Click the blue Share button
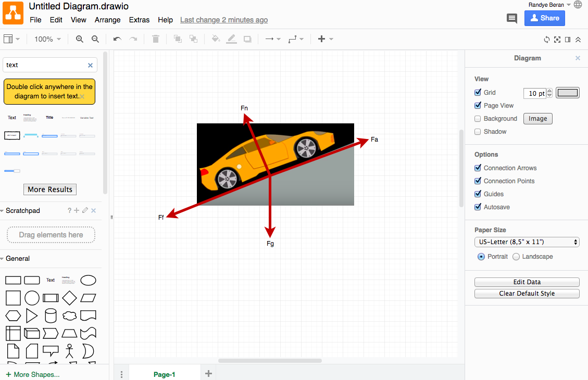588x380 pixels. pos(544,18)
